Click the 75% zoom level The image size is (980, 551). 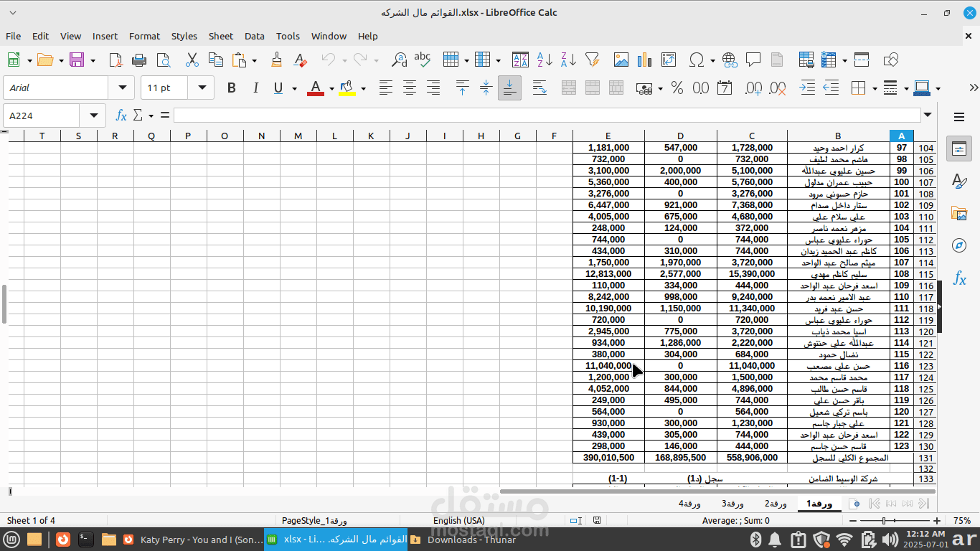coord(962,521)
